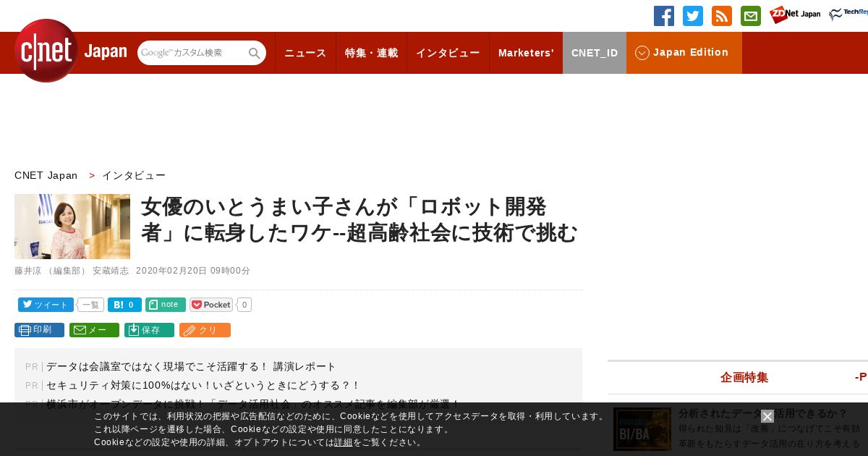
Task: Open the Facebook icon in the header
Action: pyautogui.click(x=664, y=16)
